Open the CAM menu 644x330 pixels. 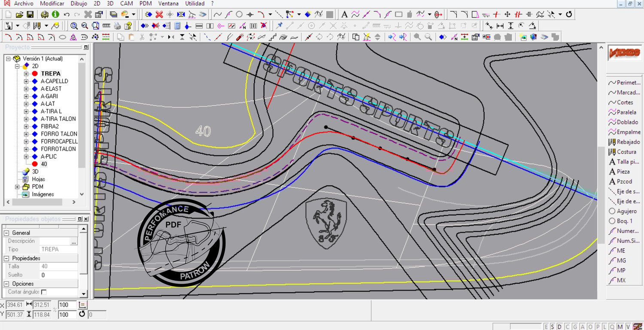127,3
